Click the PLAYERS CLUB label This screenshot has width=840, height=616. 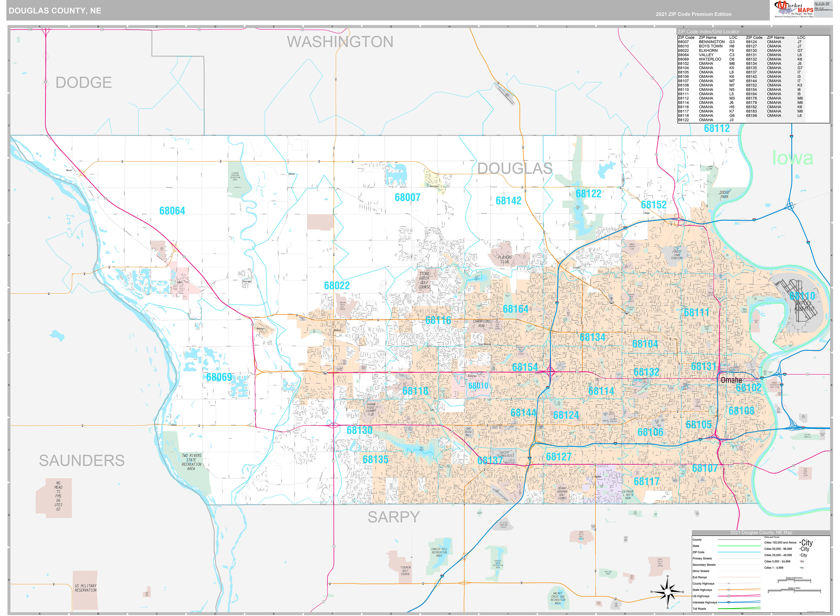tap(505, 259)
